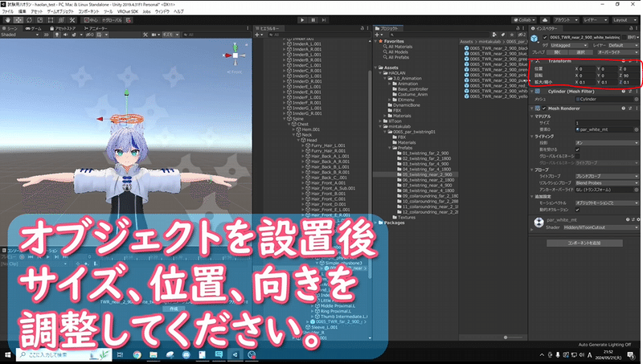
Task: Open Discord from the taskbar
Action: point(186,354)
